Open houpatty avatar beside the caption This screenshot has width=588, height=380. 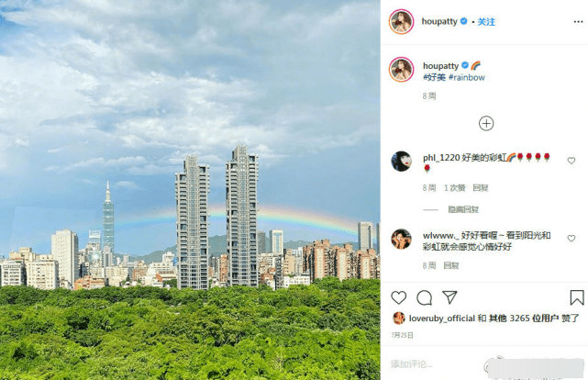(401, 70)
